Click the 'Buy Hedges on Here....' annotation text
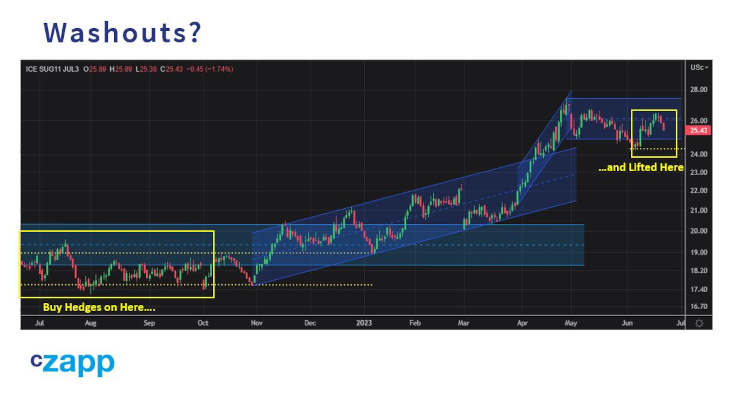 [x=99, y=307]
